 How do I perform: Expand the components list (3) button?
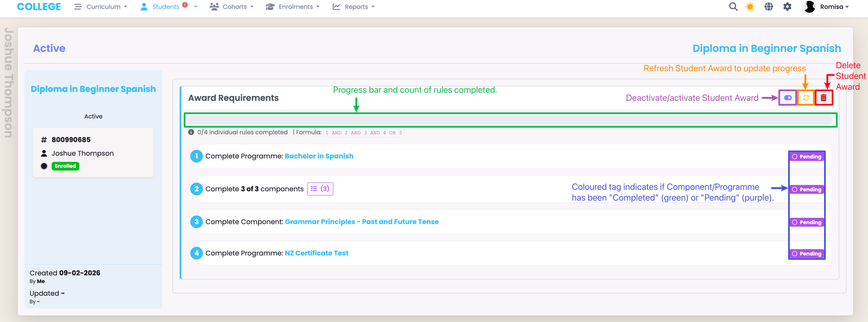tap(320, 189)
